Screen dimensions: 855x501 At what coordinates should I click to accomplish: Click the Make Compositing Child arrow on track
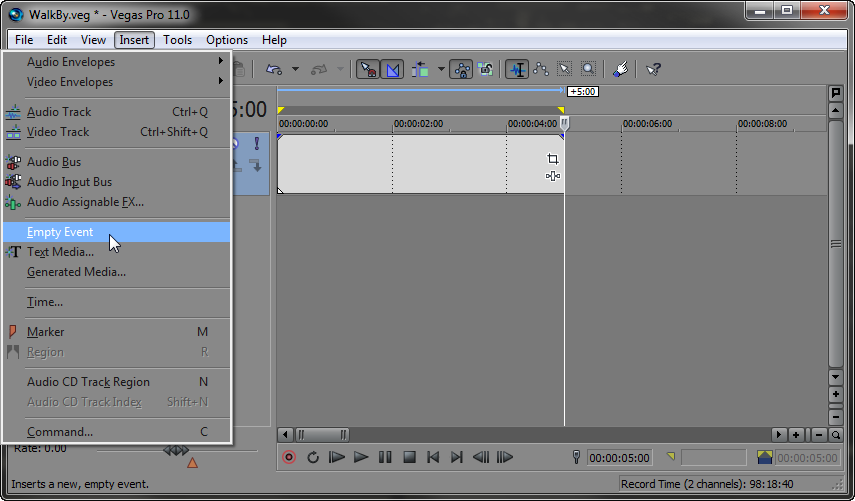point(257,165)
